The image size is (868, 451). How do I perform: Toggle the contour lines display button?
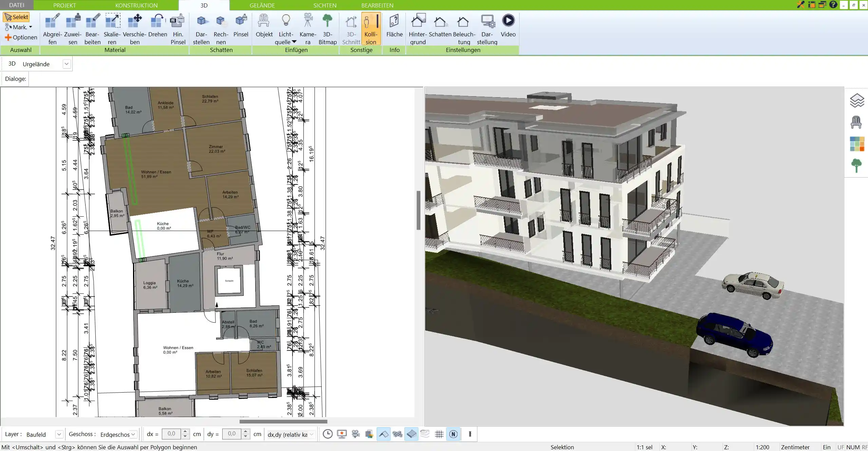425,434
